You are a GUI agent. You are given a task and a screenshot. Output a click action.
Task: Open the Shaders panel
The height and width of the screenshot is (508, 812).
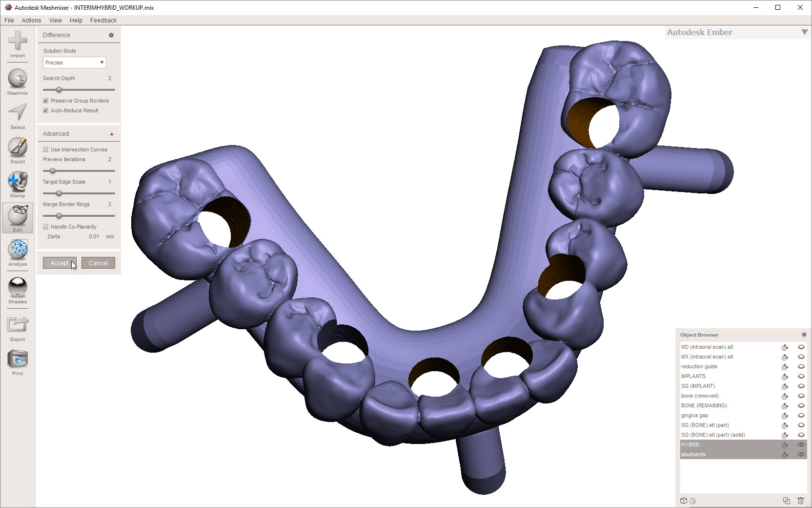coord(18,291)
